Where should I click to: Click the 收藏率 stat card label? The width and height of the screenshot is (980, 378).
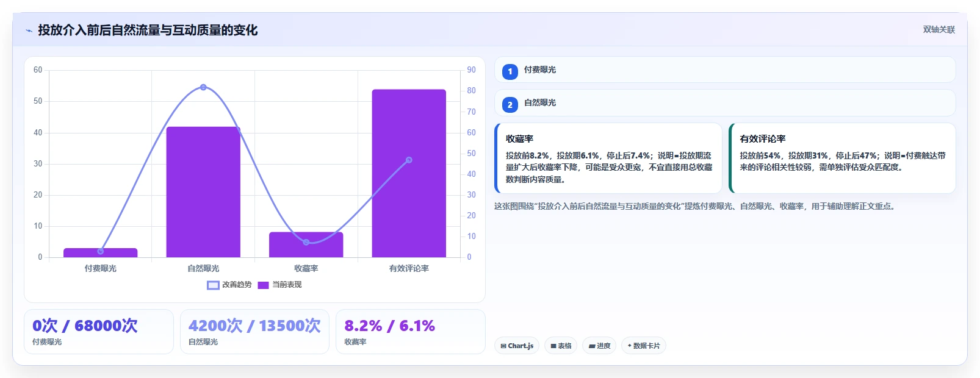tap(355, 342)
